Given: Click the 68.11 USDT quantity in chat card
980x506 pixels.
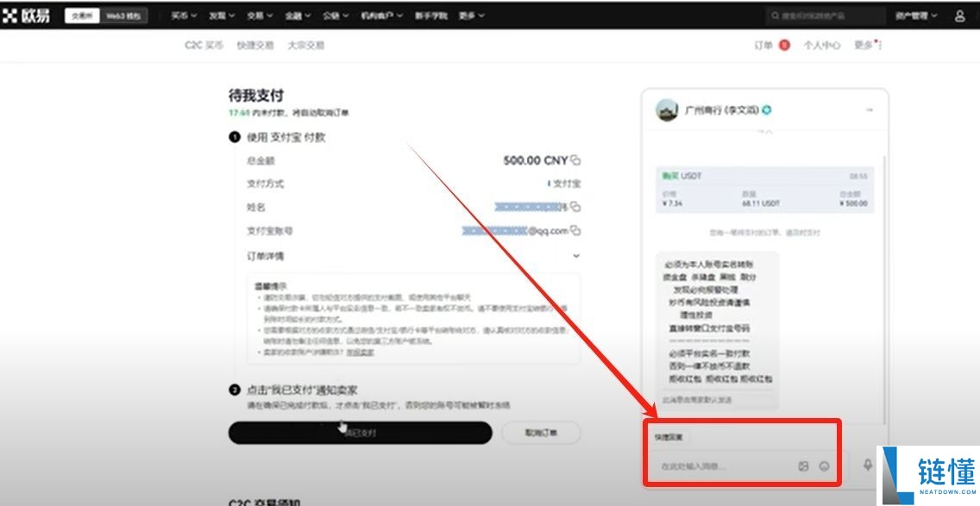Looking at the screenshot, I should [x=761, y=203].
